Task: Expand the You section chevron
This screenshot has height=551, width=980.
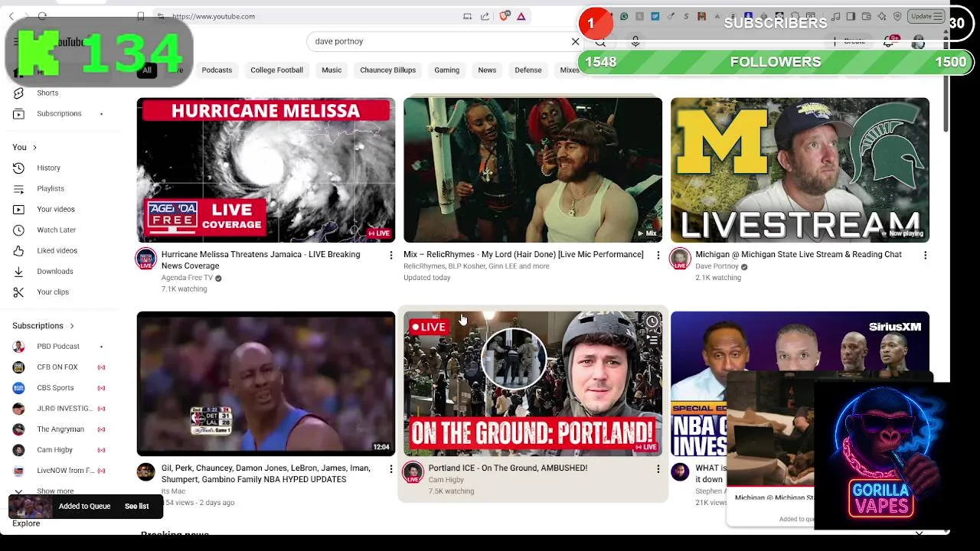Action: click(34, 148)
